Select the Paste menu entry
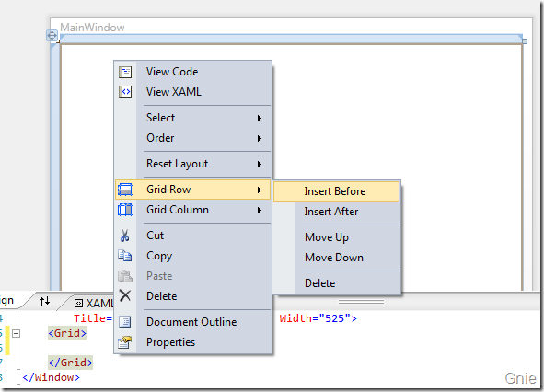Image resolution: width=544 pixels, height=392 pixels. coord(192,276)
